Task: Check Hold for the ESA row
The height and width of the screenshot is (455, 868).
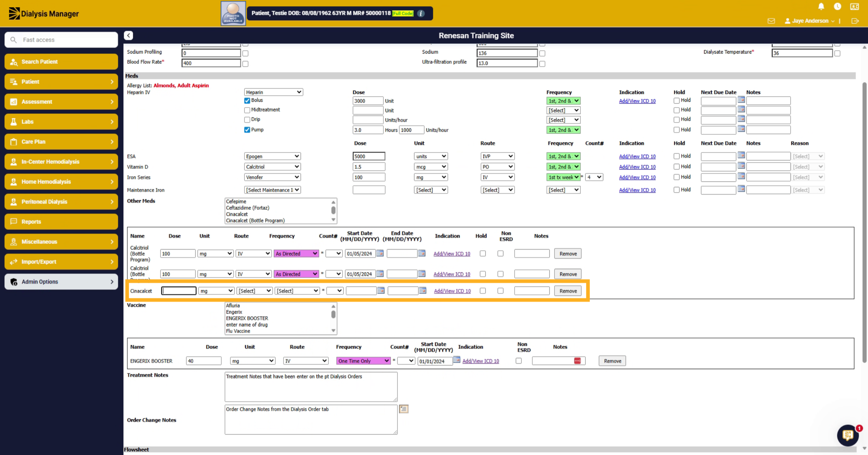Action: (676, 156)
